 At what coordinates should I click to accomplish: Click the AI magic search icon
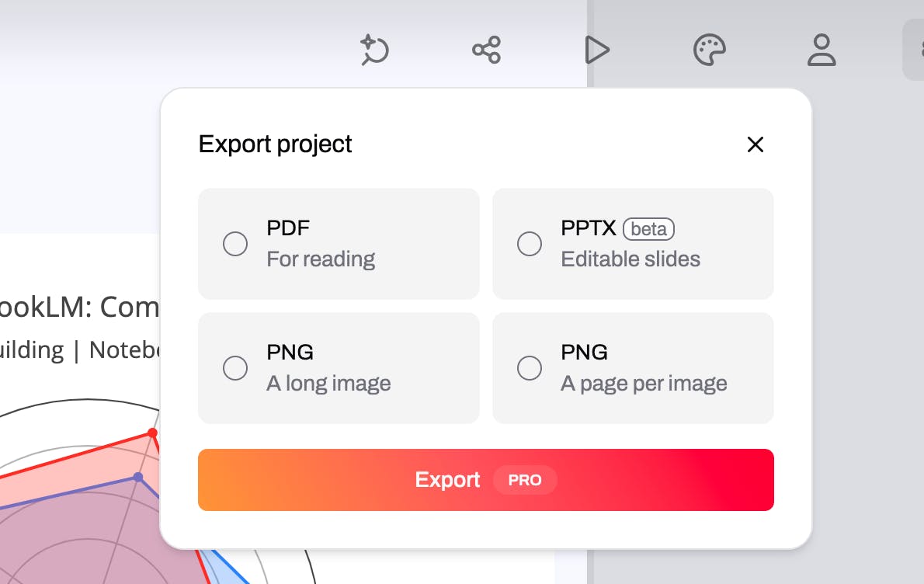(x=375, y=50)
